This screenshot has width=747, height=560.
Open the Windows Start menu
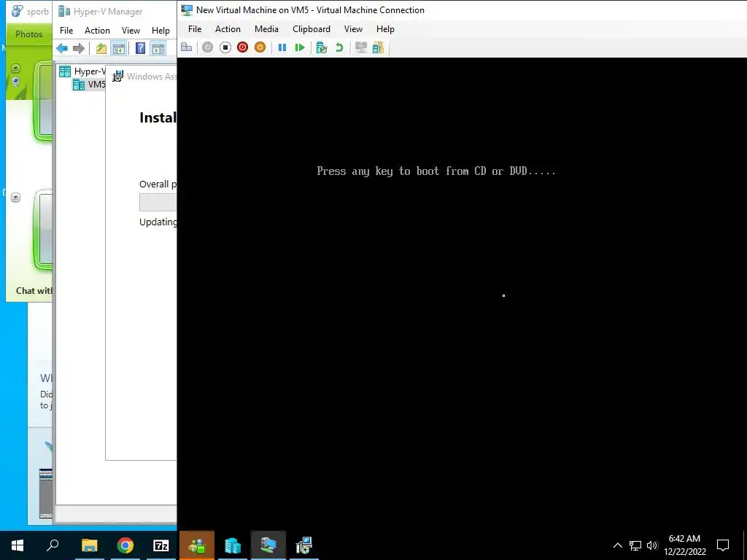[18, 545]
